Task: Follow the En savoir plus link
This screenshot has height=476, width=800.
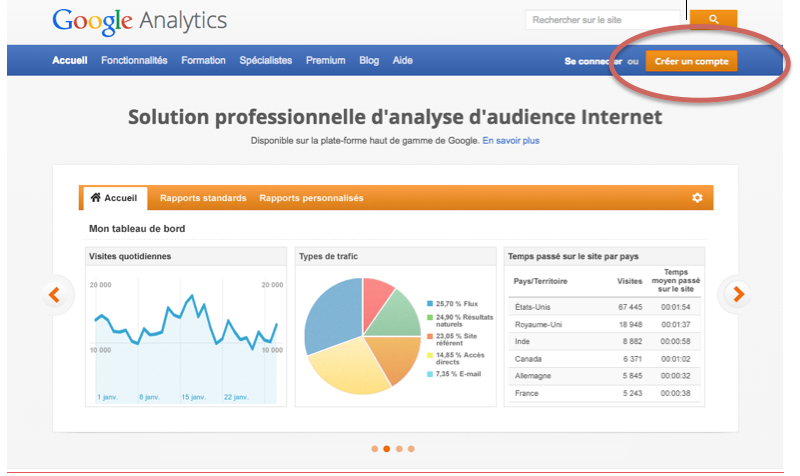Action: 511,141
